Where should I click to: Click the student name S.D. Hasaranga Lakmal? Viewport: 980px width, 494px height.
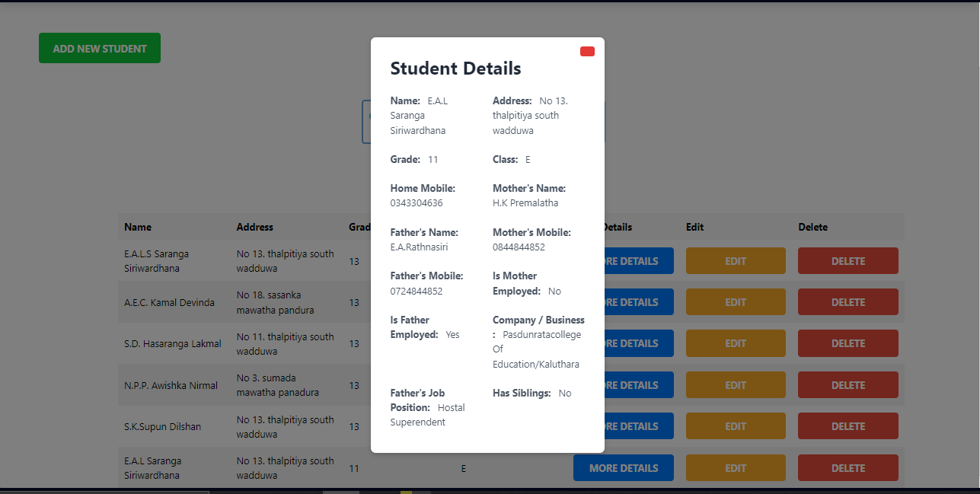tap(173, 343)
